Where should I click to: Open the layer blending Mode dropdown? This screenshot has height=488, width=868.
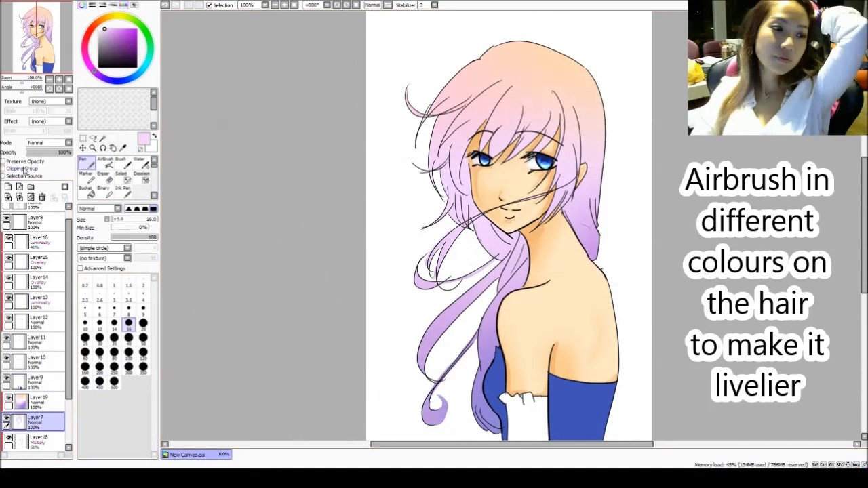click(49, 142)
